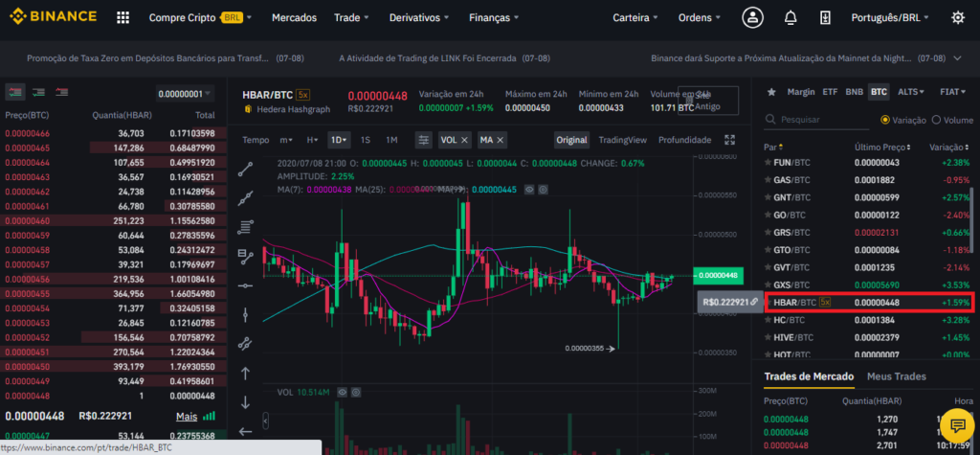Open MA indicator settings icon
980x455 pixels.
[544, 189]
